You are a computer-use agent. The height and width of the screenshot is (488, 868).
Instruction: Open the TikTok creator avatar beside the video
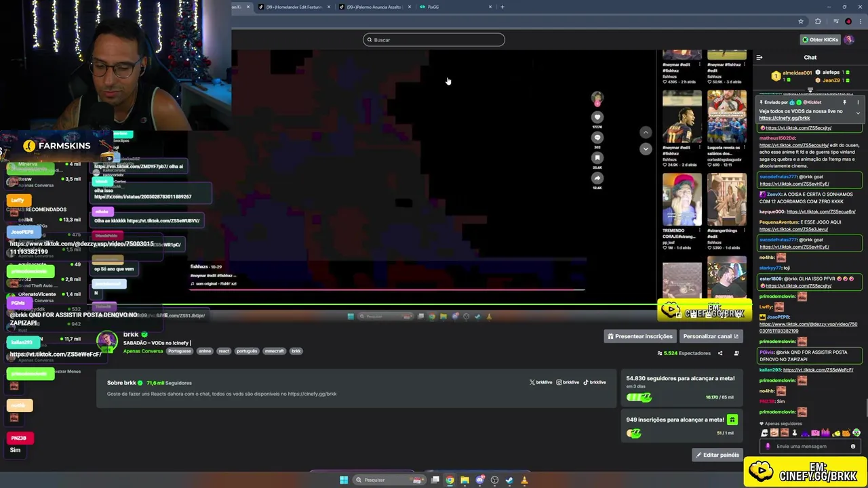tap(597, 99)
